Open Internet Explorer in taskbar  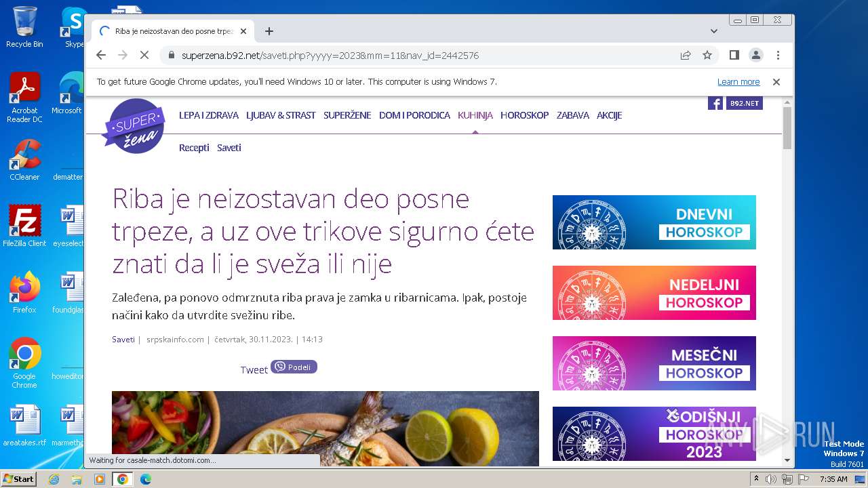54,479
